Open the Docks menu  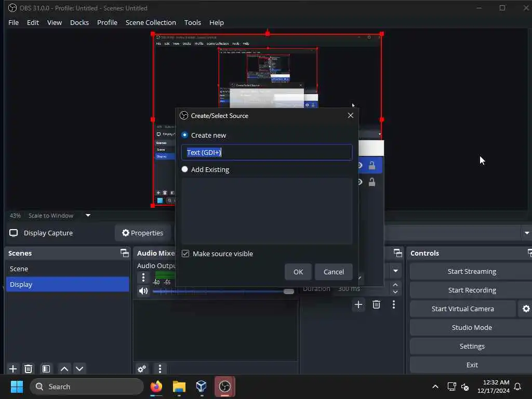(x=79, y=22)
